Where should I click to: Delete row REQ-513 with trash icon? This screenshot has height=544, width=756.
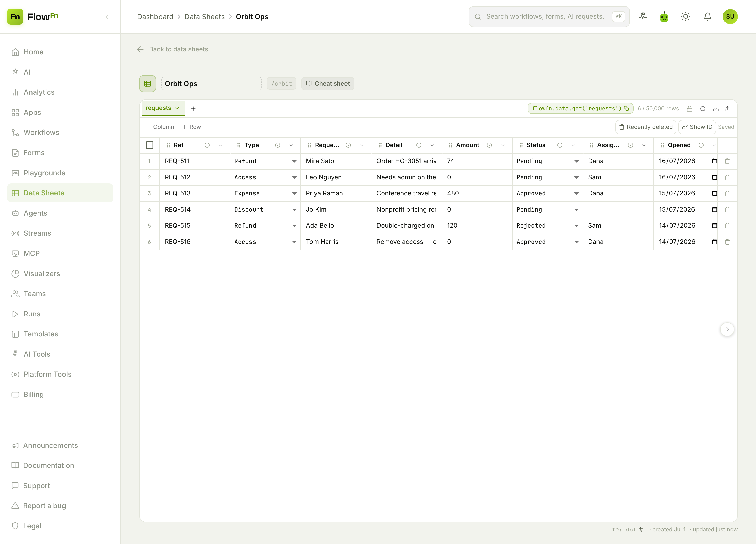(727, 193)
